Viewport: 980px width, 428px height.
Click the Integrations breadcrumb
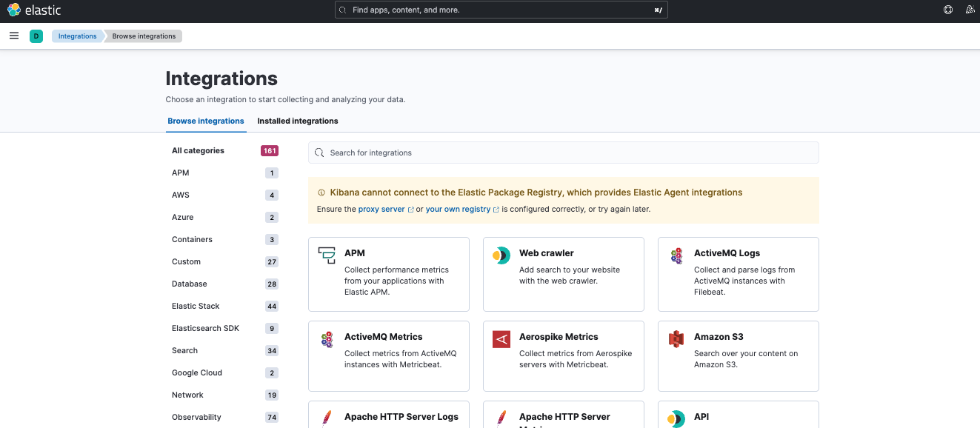point(77,36)
